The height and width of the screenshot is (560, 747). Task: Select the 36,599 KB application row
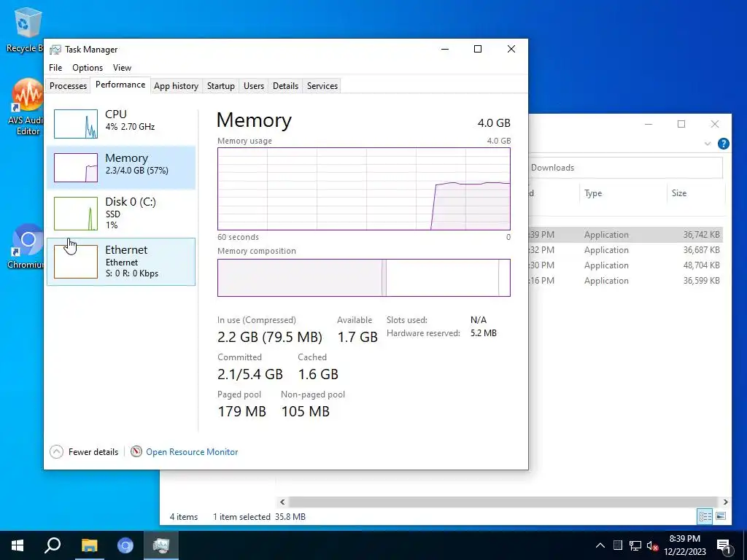tap(625, 281)
